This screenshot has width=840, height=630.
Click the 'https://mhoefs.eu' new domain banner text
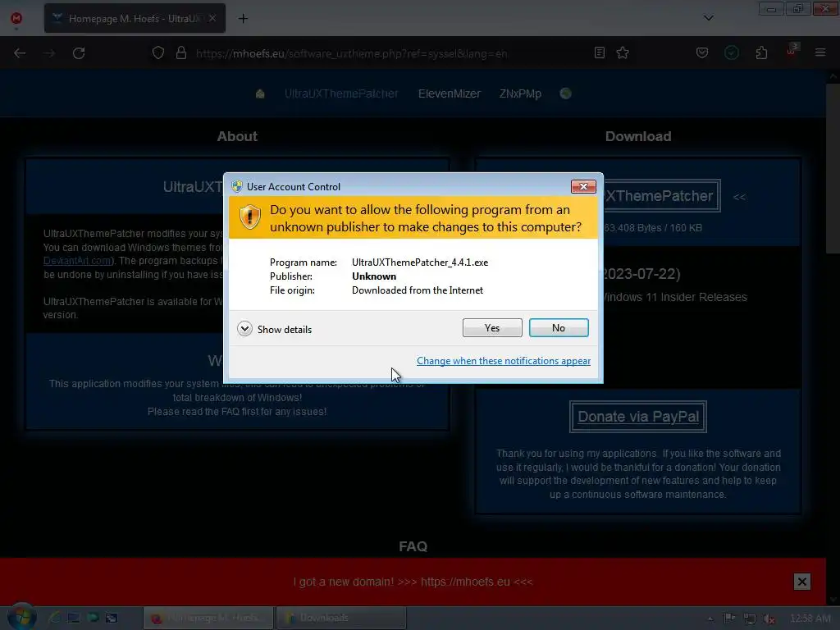click(465, 582)
